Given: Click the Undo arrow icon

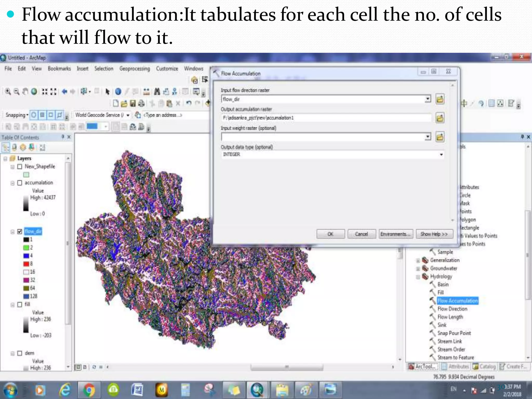Looking at the screenshot, I should click(189, 103).
